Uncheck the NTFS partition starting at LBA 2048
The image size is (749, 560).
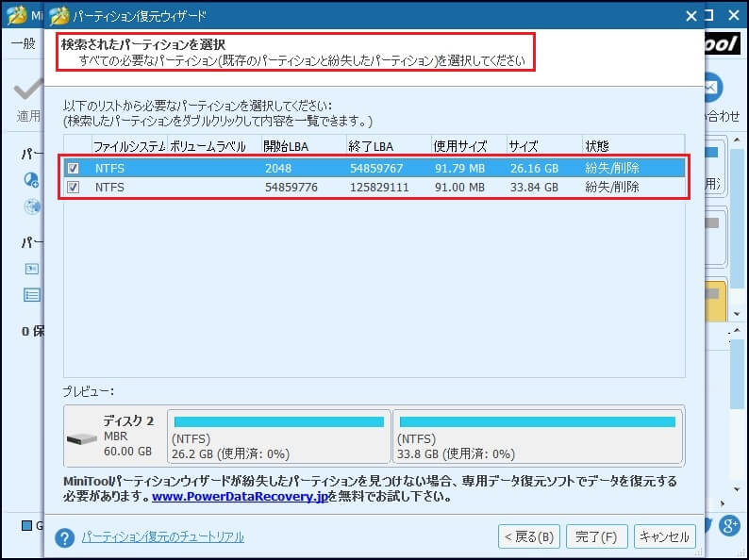tap(73, 168)
